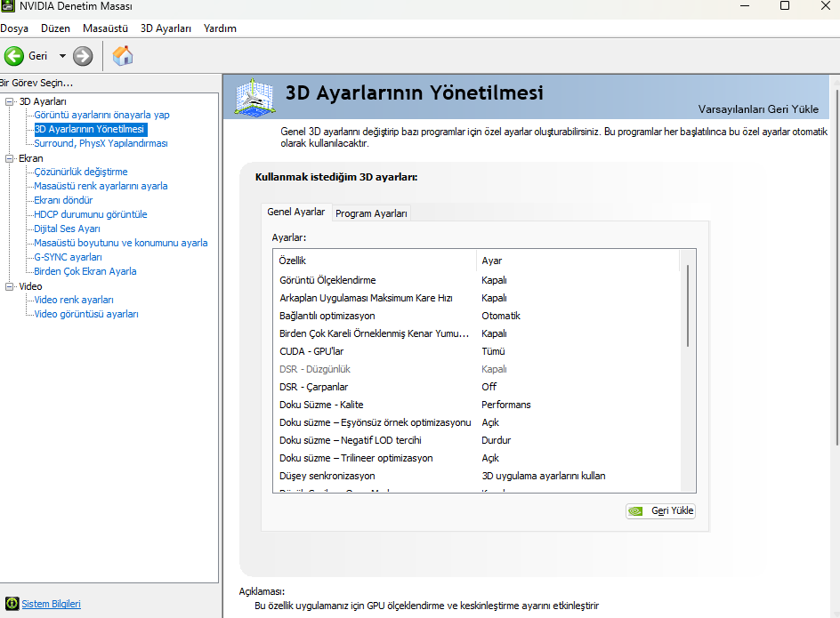The height and width of the screenshot is (618, 840).
Task: Open the 3D Ayarları menu
Action: pyautogui.click(x=166, y=28)
